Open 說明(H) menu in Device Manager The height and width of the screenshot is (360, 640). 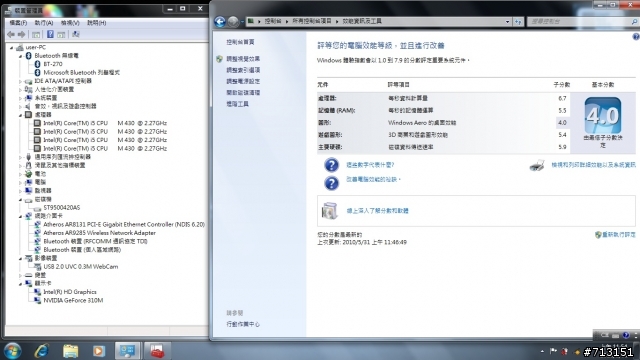(x=96, y=23)
